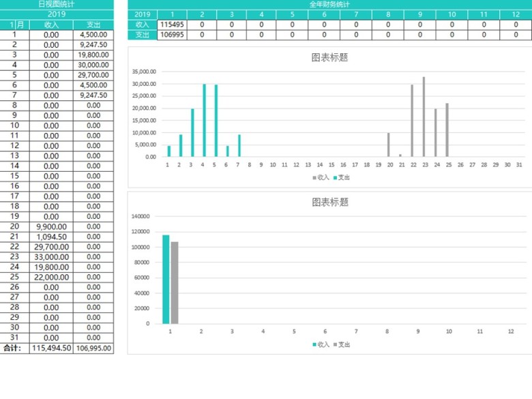Click the 1月 month header cell

(x=14, y=25)
